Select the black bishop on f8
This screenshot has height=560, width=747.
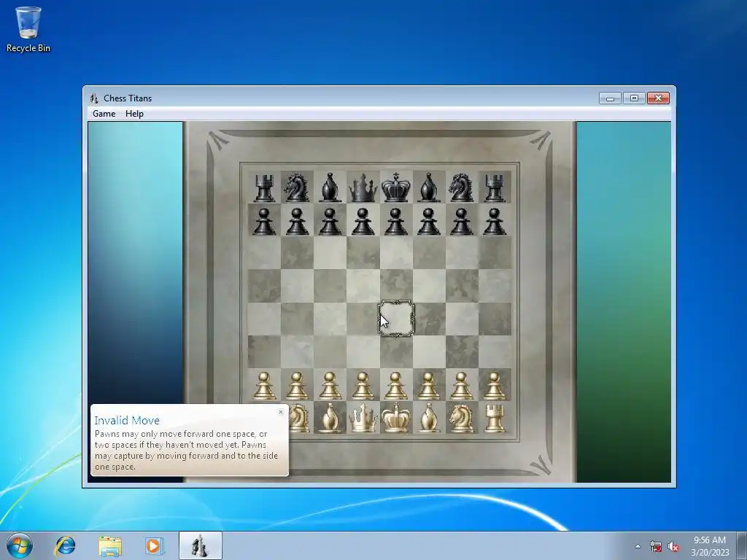(429, 187)
